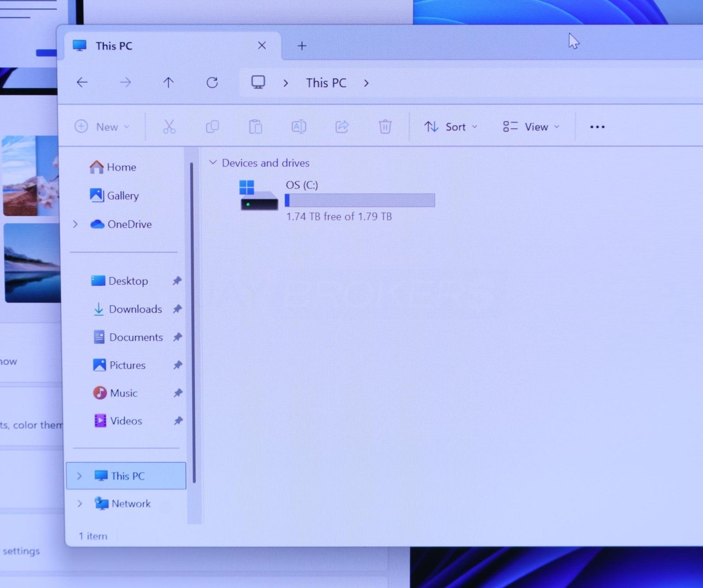Click the Paste clipboard icon
This screenshot has width=703, height=588.
255,127
